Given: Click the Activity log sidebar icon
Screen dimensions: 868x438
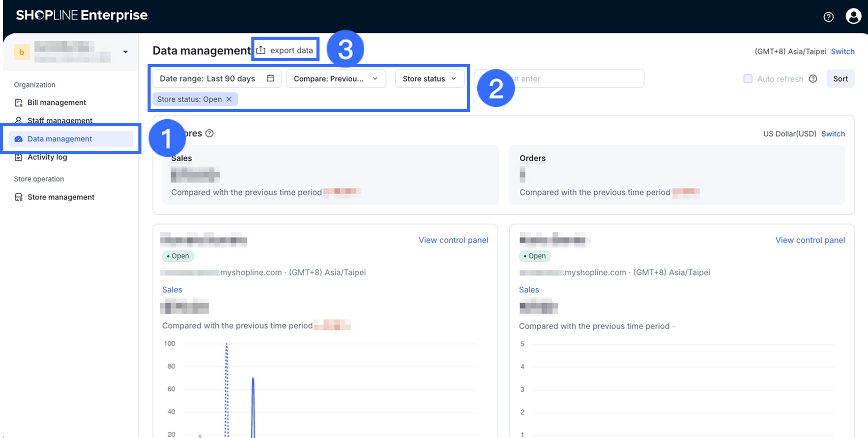Looking at the screenshot, I should click(x=19, y=157).
